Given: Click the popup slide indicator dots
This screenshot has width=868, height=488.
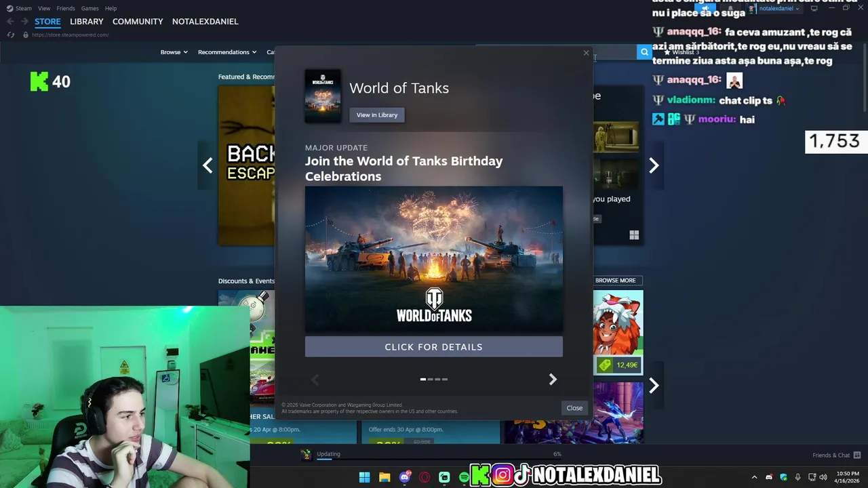Looking at the screenshot, I should 434,380.
